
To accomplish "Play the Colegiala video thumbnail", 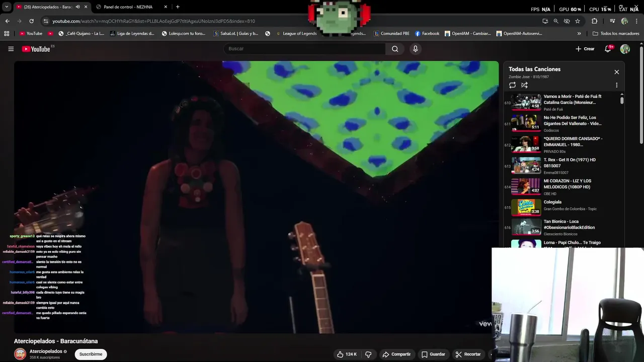I will [x=526, y=207].
